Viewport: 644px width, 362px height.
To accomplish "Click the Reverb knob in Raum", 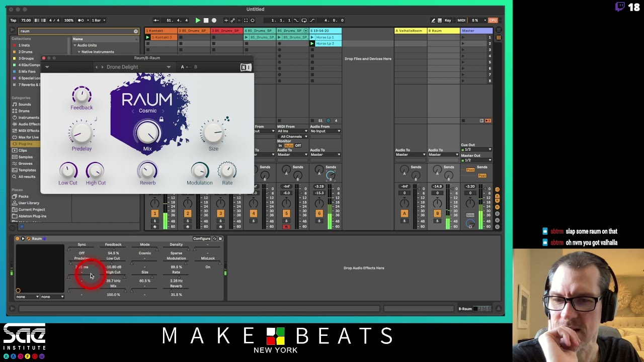I will coord(147,171).
